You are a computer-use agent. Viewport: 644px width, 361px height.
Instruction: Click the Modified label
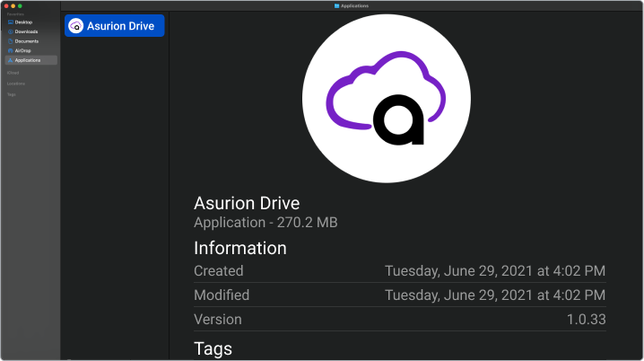[x=222, y=295]
